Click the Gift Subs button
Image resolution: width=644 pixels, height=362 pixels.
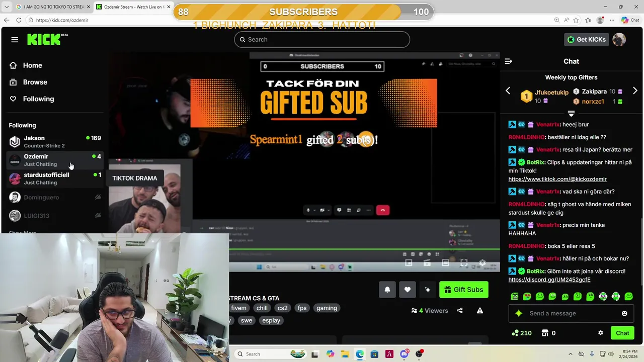[x=464, y=290]
